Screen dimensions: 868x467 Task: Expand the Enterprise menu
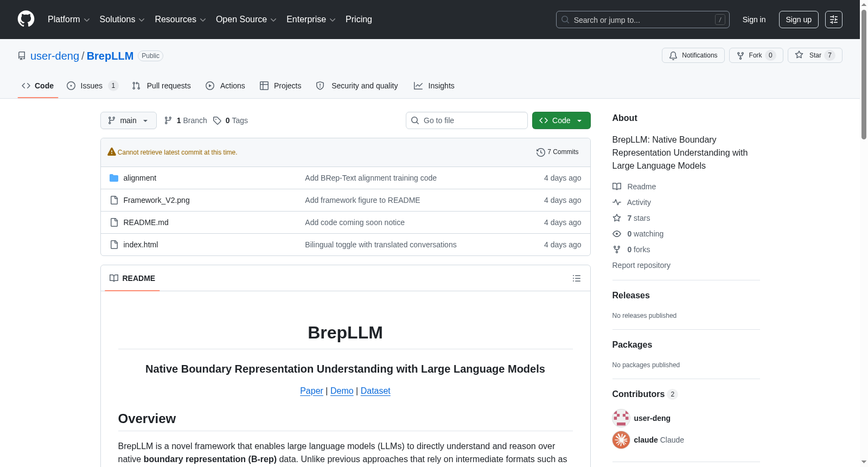(x=311, y=20)
